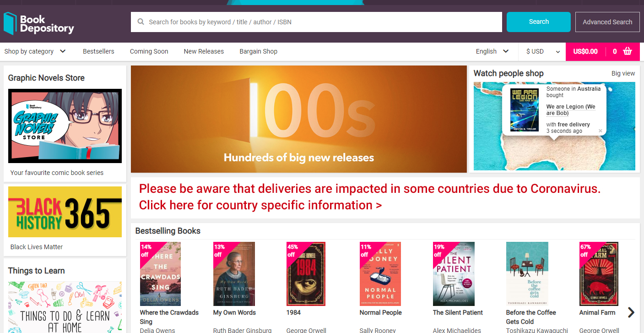This screenshot has height=333, width=644.
Task: Click the Search button
Action: coord(539,22)
